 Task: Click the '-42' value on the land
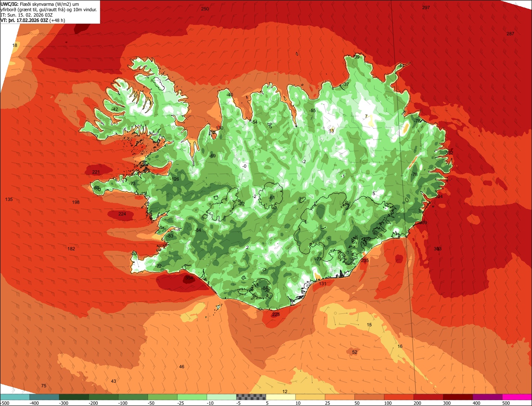115,109
